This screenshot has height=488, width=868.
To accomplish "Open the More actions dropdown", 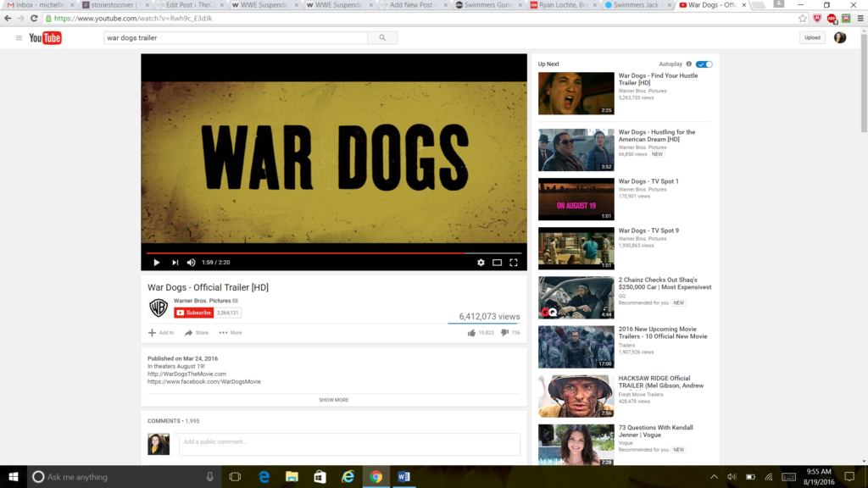I will click(230, 333).
